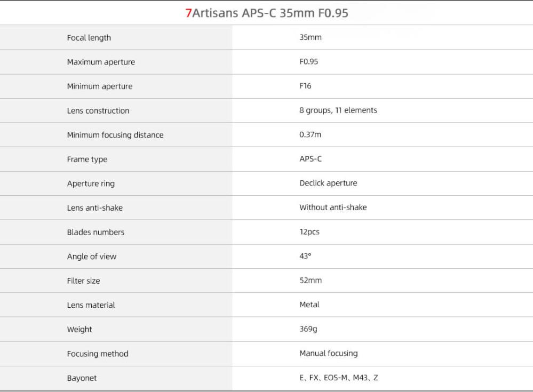Click the Without anti-shake value

tap(333, 207)
